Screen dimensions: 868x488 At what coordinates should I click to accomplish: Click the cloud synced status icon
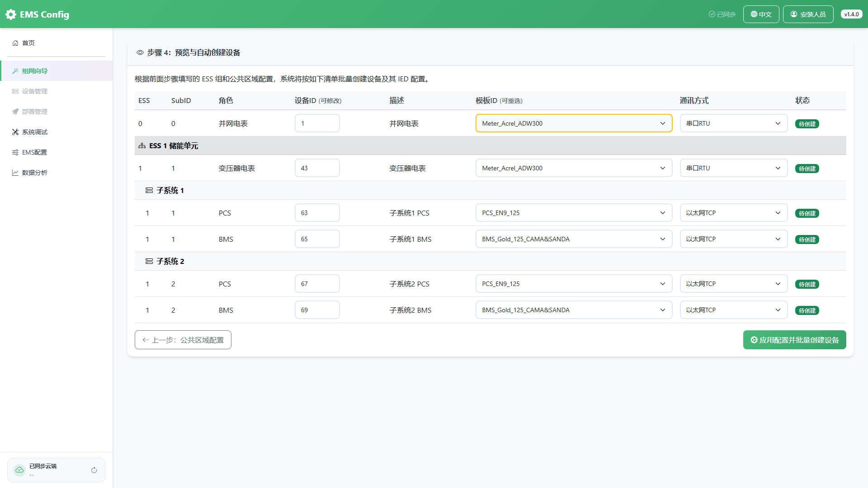[x=19, y=470]
